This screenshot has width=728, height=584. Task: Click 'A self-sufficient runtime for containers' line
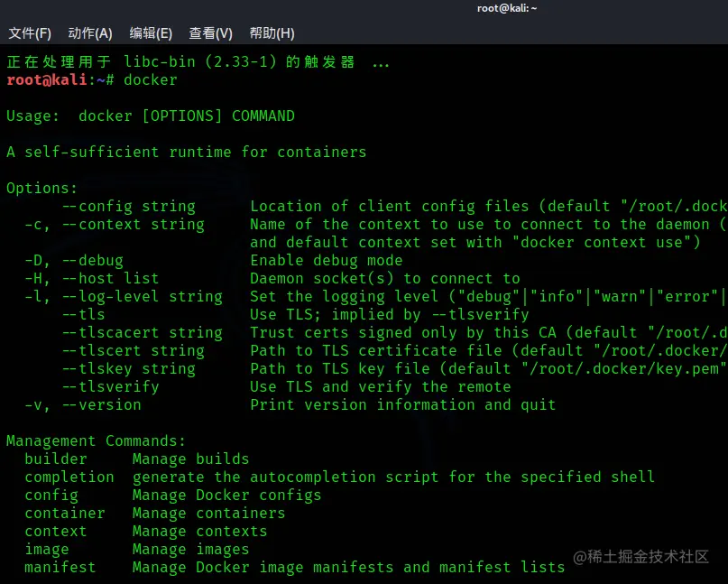(186, 152)
